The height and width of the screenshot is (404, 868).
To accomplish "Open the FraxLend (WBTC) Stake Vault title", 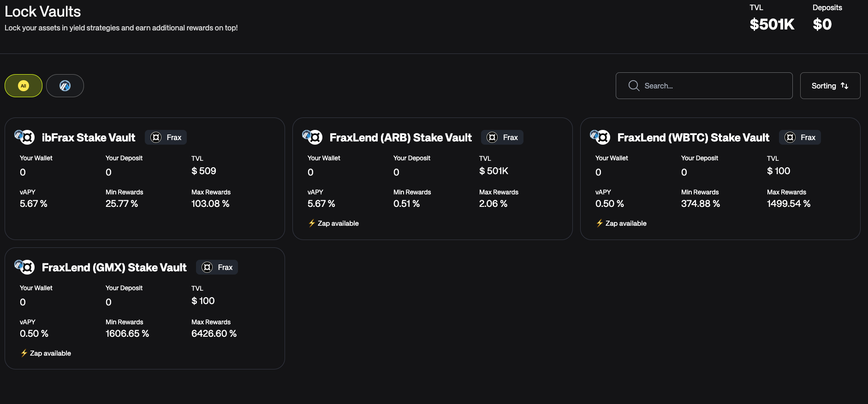I will coord(693,138).
